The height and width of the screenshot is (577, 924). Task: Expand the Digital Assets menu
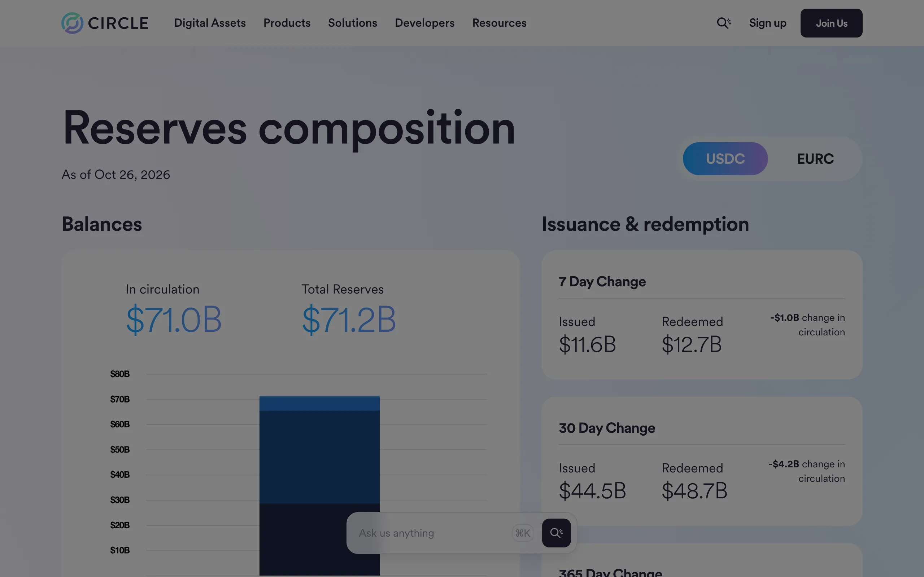210,23
